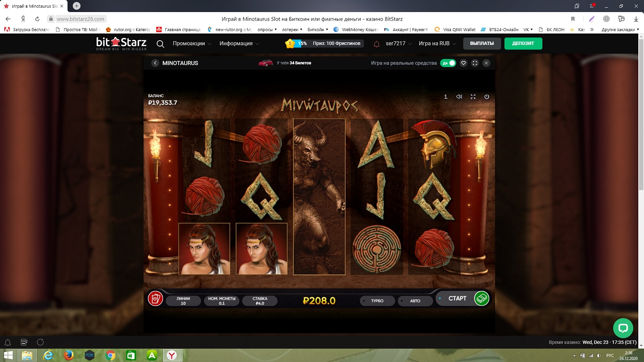This screenshot has width=644, height=362.
Task: Click the 15% level progress bar
Action: click(301, 44)
